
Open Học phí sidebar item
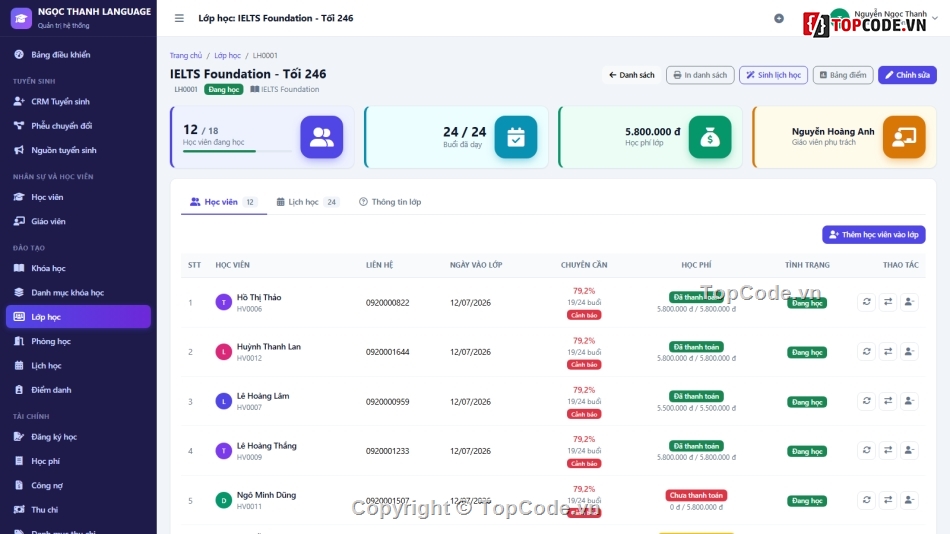point(78,461)
